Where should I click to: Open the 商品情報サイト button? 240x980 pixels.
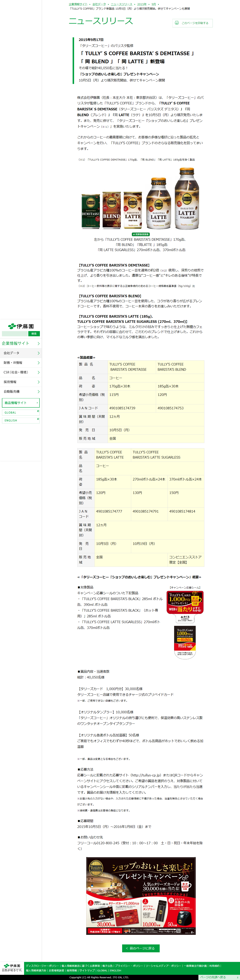pyautogui.click(x=21, y=402)
